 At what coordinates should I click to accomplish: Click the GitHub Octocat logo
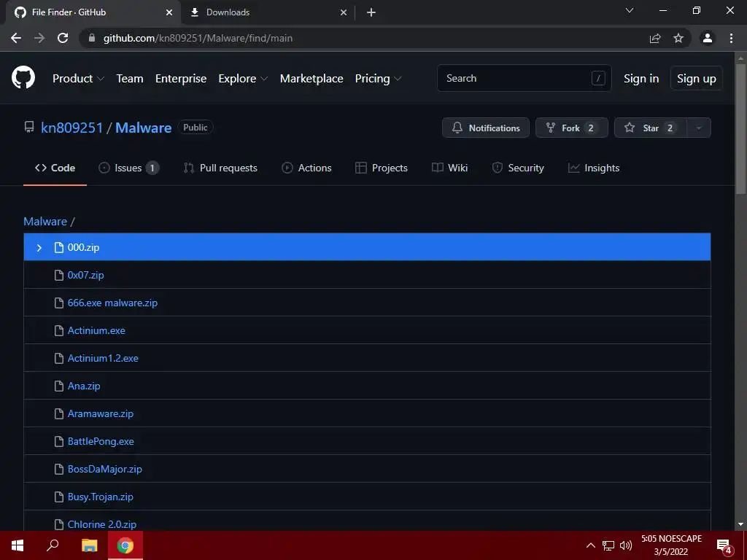23,78
